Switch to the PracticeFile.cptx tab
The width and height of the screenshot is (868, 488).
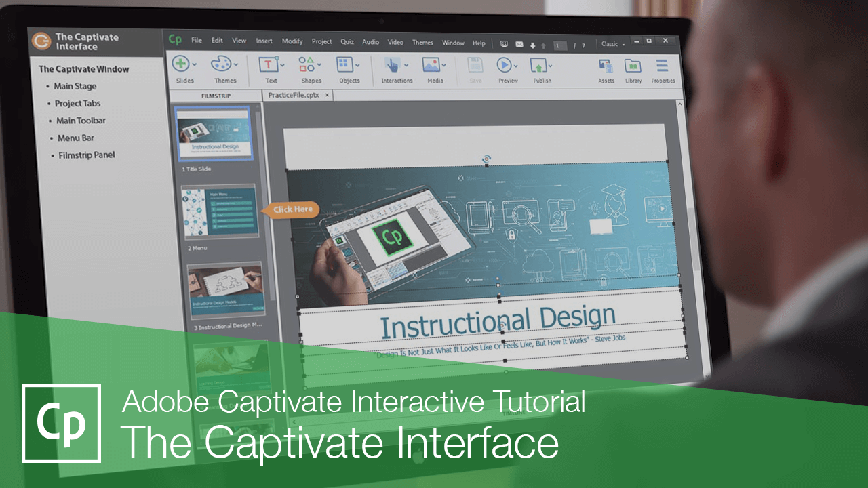(x=294, y=96)
